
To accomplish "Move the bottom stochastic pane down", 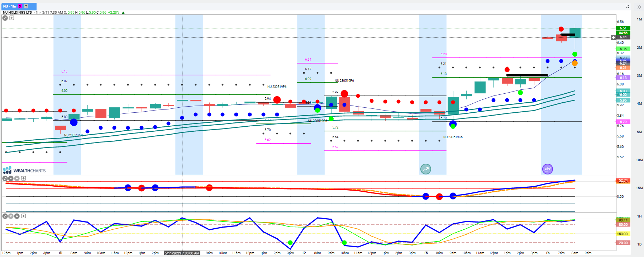I will 11,216.
